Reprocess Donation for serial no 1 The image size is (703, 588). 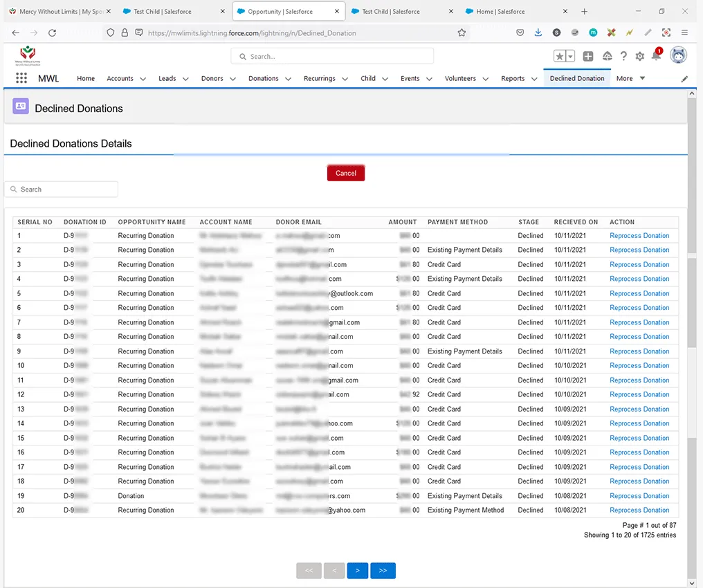tap(639, 236)
